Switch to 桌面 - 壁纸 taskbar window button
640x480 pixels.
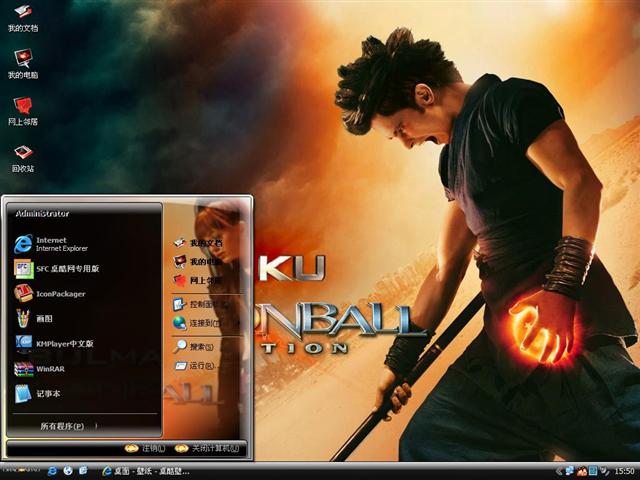coord(146,471)
